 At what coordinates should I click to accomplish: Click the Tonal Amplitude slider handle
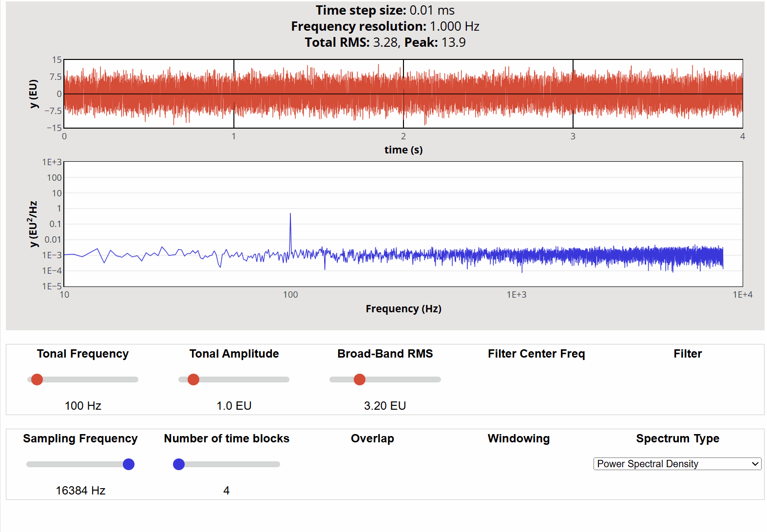(x=193, y=380)
